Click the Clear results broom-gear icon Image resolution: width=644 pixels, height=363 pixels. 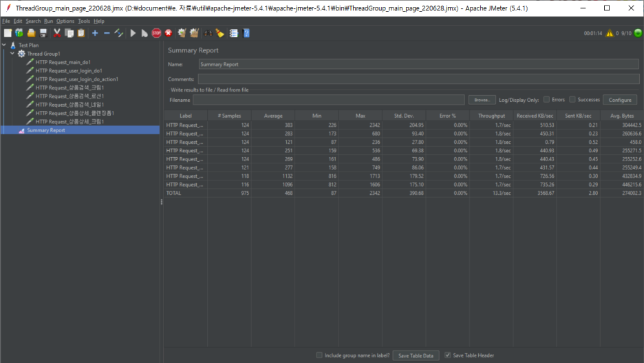coord(182,33)
